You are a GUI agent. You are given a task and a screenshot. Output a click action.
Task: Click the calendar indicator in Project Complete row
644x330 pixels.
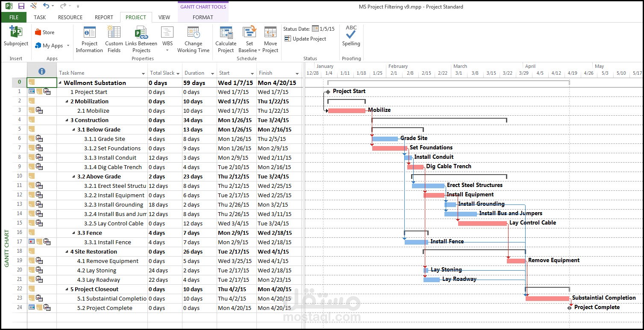[x=32, y=307]
